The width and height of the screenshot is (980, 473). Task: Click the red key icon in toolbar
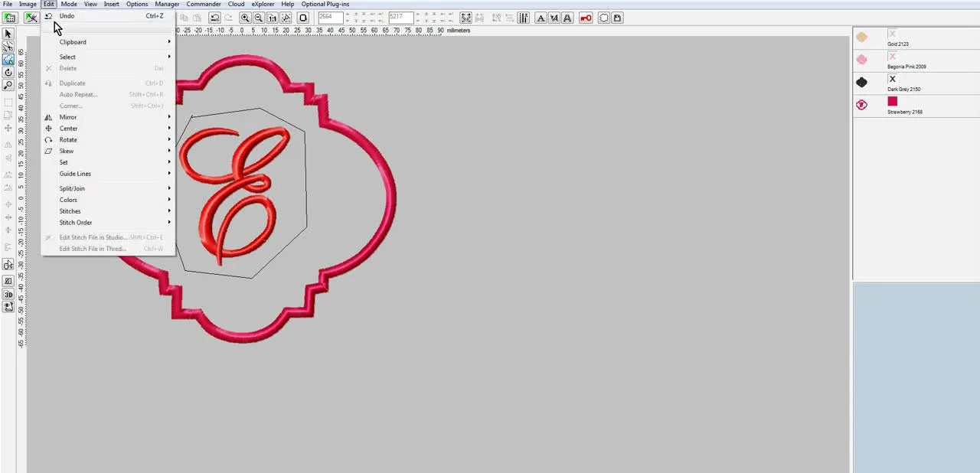pos(586,18)
